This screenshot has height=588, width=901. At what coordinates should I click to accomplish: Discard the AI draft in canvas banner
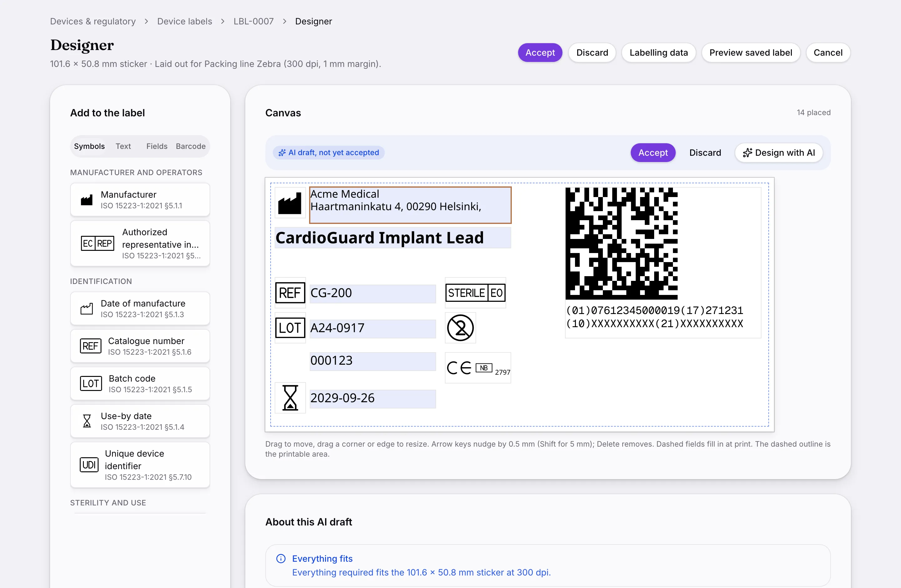click(705, 153)
